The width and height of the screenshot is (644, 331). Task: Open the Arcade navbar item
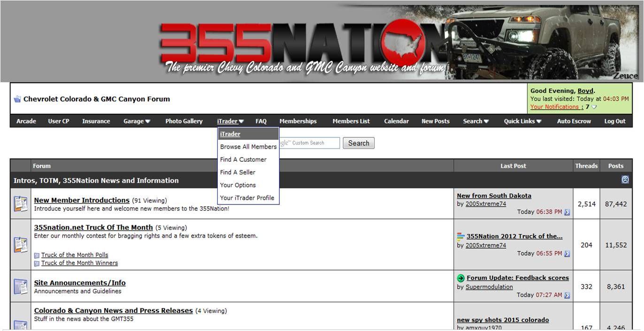26,121
